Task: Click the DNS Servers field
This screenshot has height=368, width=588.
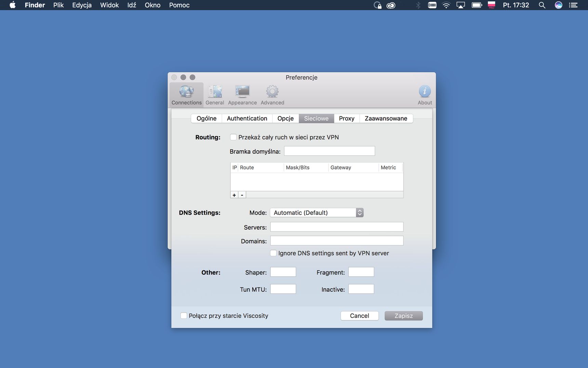Action: 337,227
